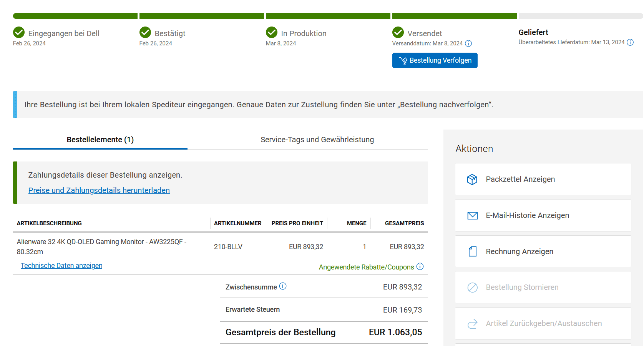Viewport: 644px width, 346px height.
Task: Click the green checkmark next to Bestätigt
Action: coord(145,32)
